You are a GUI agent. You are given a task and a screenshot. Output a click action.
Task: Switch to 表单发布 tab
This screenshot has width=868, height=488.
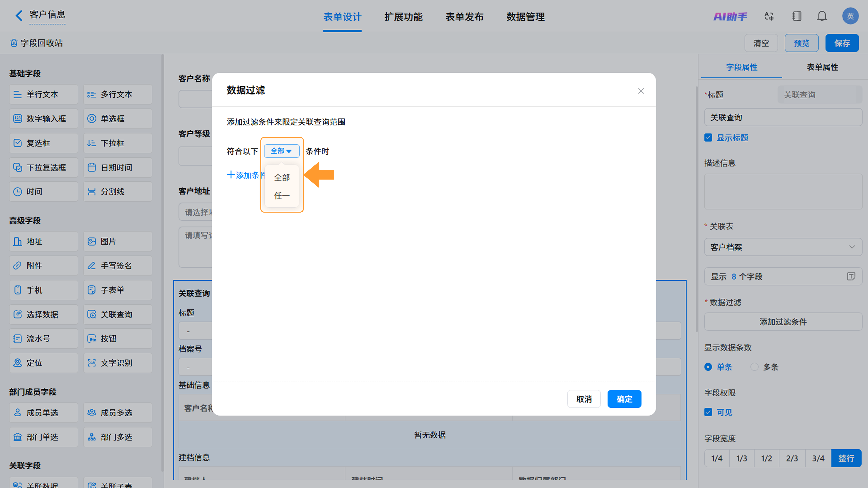(464, 17)
